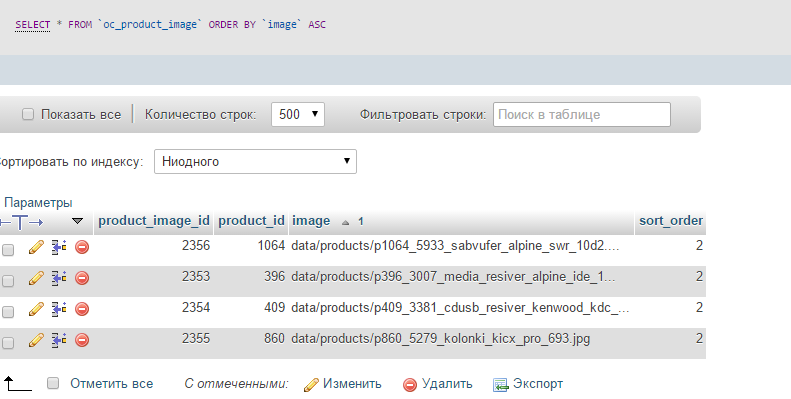Click sort_order value in row 2356
Viewport: 791px width, 399px height.
(x=699, y=246)
